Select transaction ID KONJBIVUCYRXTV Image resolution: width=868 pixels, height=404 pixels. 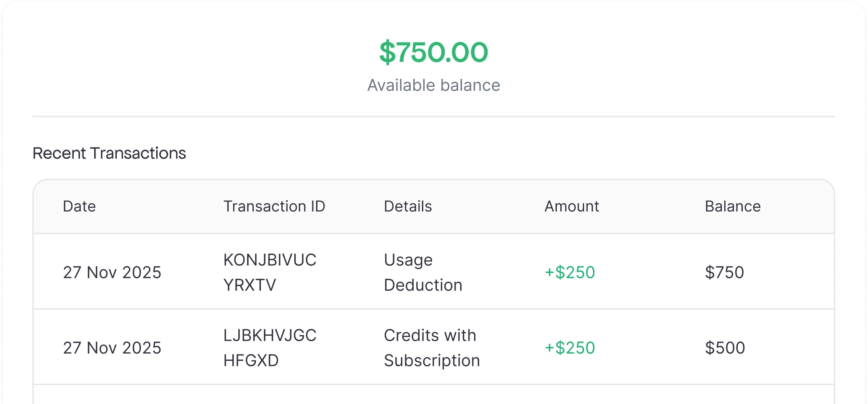pos(270,272)
